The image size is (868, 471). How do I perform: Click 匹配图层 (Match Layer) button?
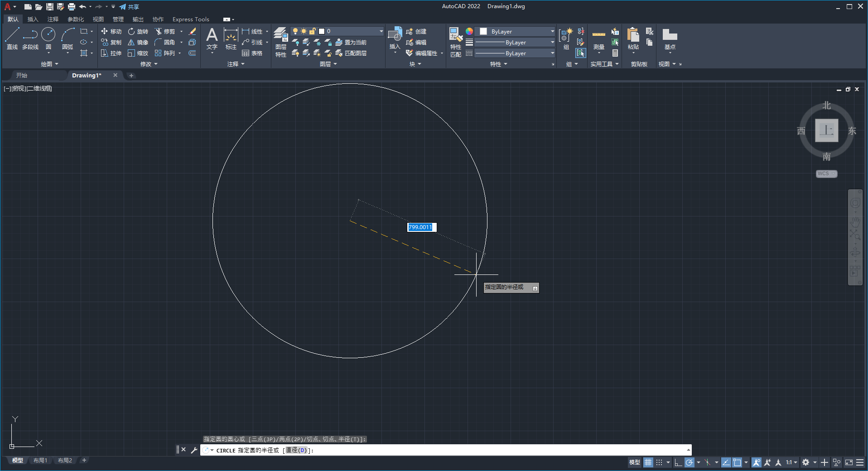351,53
